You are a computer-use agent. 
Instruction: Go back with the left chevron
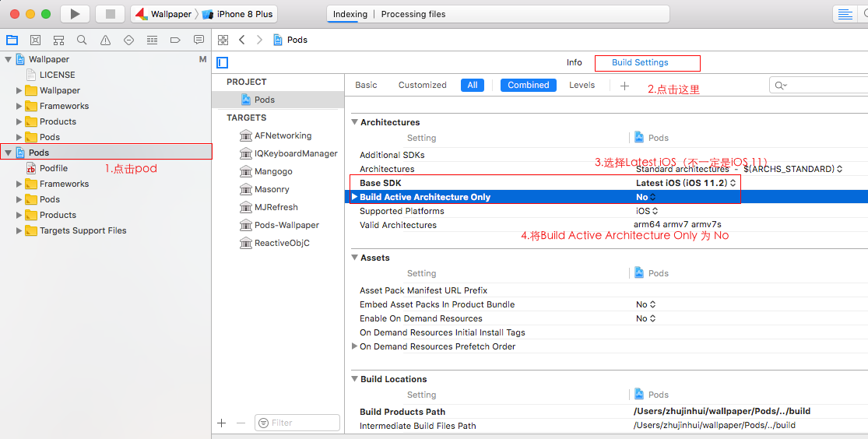click(242, 40)
